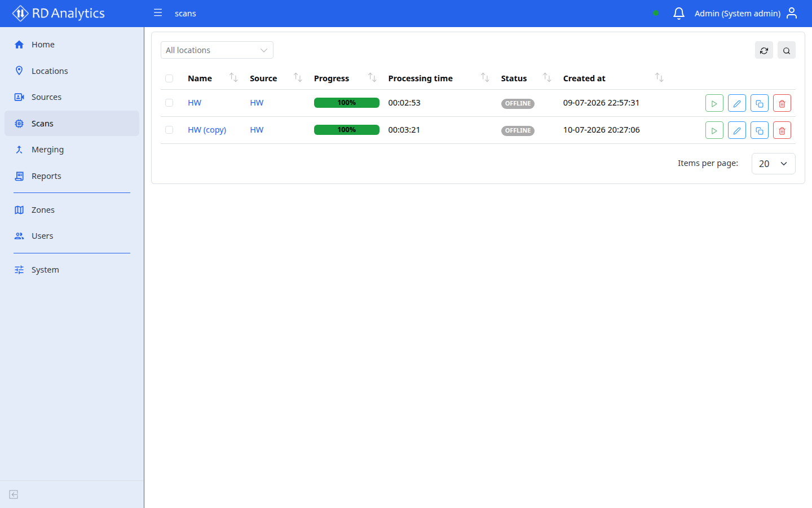Screen dimensions: 812x508
Task: Open the user profile icon
Action: 792,13
